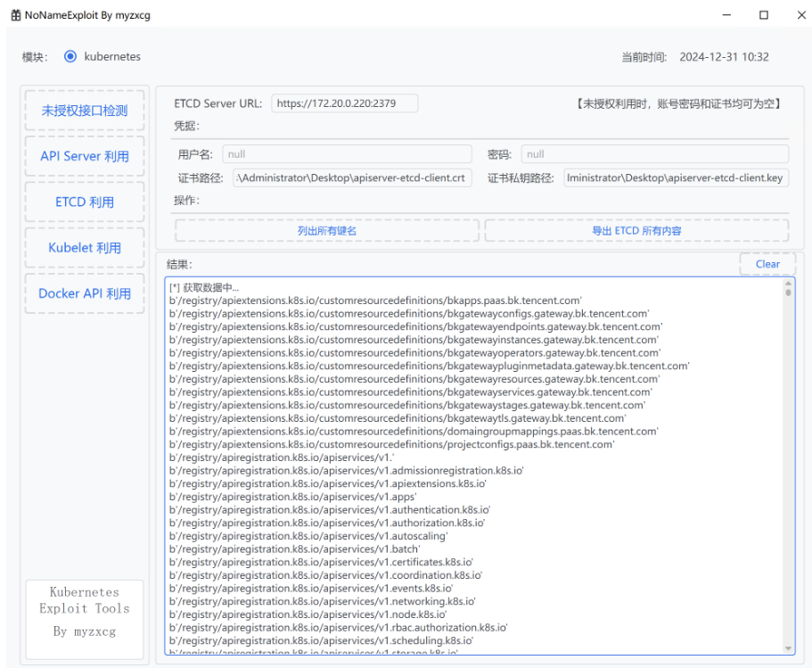Minimize the NoNameExploit window

pos(726,15)
